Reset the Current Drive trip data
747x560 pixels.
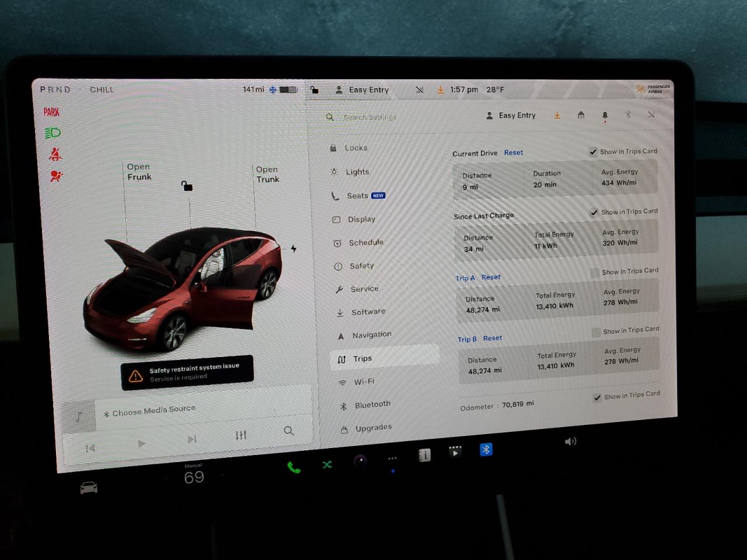[x=513, y=153]
